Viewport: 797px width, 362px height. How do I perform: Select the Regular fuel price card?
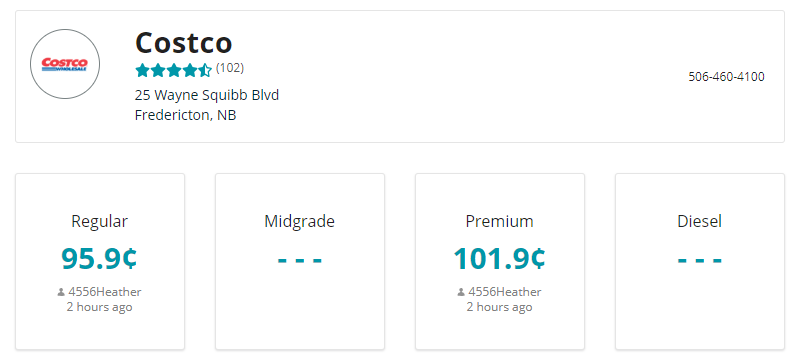click(100, 261)
